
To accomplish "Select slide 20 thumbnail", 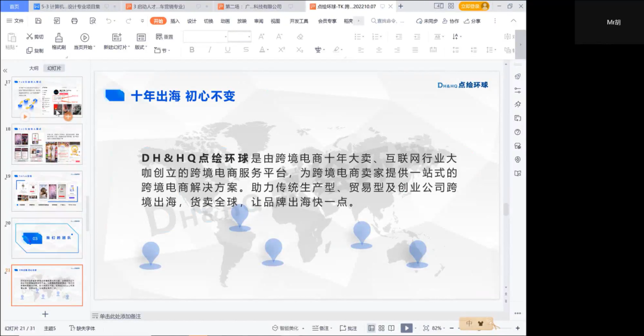I will (x=47, y=238).
